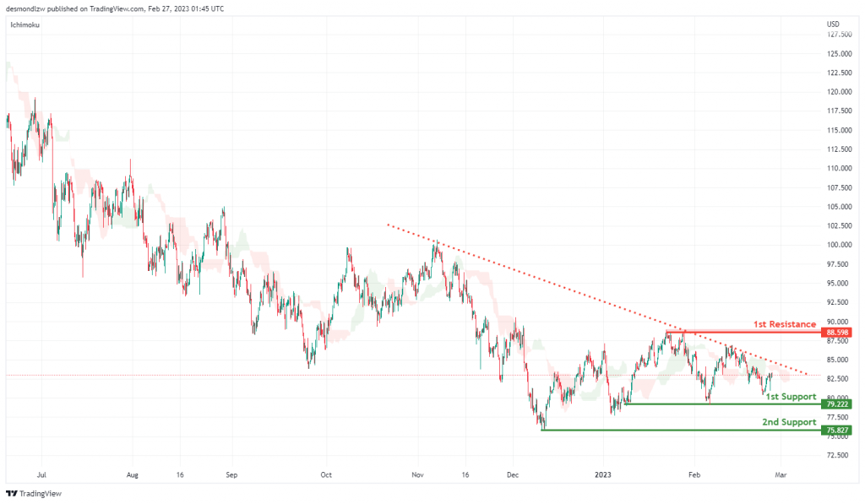
Task: Click the USD currency label
Action: click(833, 24)
